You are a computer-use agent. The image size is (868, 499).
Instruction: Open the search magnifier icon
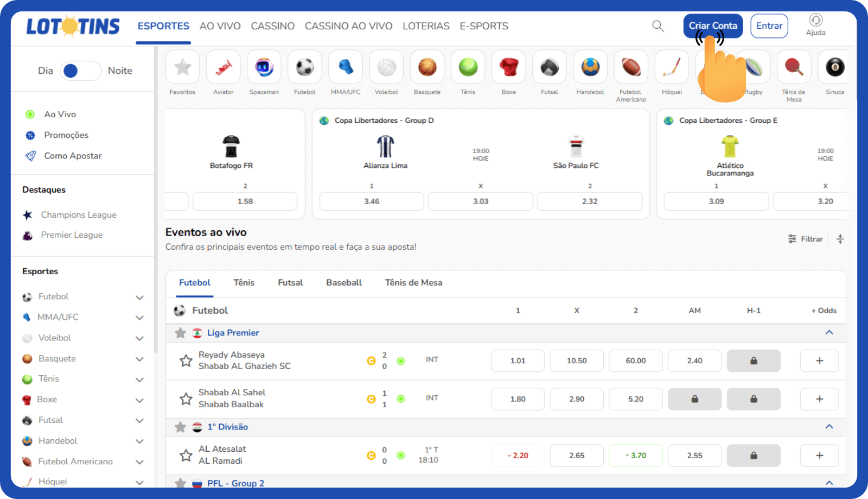(x=658, y=26)
